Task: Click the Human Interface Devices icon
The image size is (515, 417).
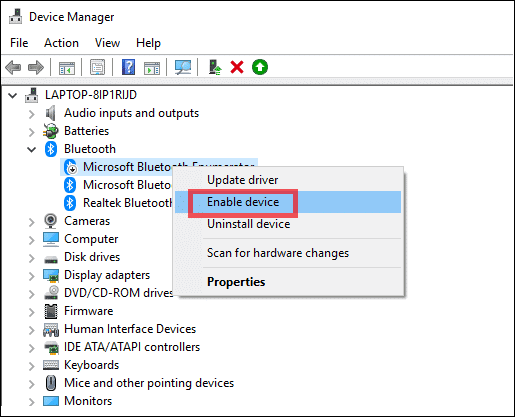Action: tap(51, 329)
